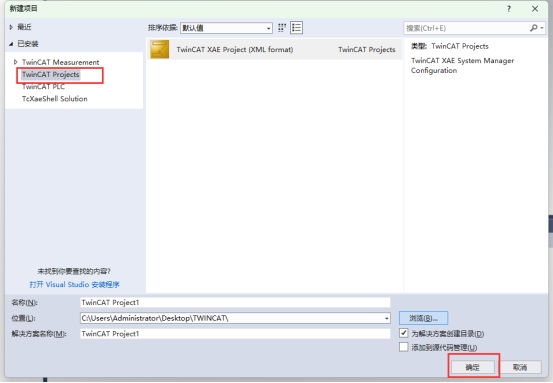Click TwinCAT Projects label in template row
This screenshot has width=553, height=383.
tap(367, 50)
